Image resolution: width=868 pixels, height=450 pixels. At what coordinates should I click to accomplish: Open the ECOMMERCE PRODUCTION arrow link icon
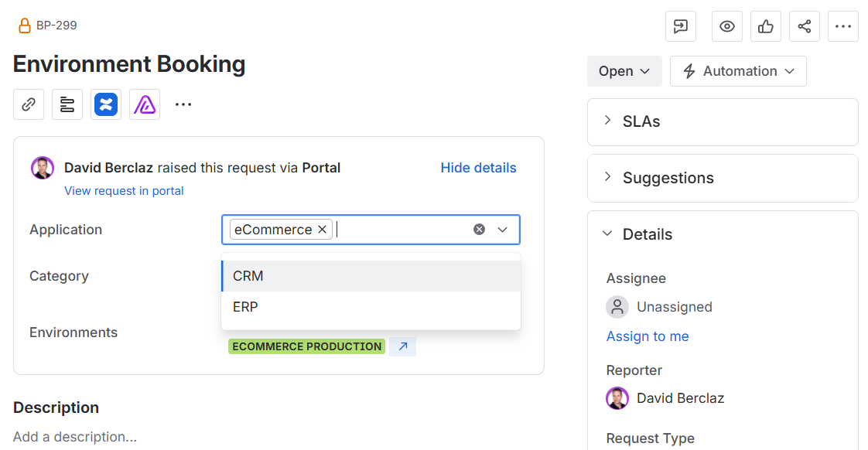point(403,346)
